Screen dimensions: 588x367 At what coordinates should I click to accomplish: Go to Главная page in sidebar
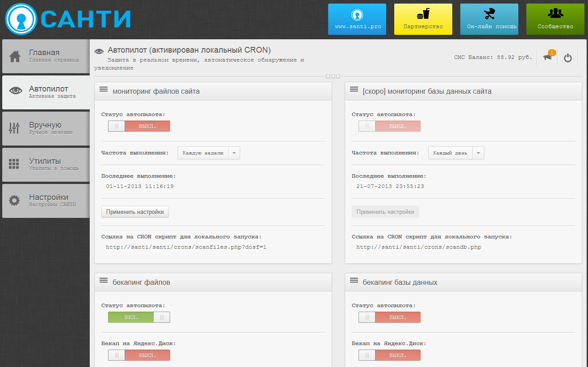[46, 56]
